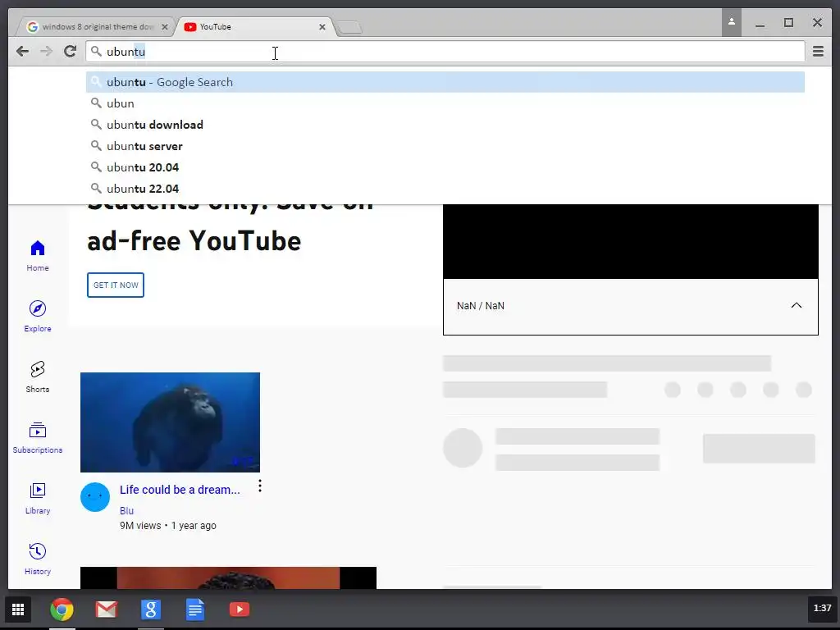Image resolution: width=840 pixels, height=630 pixels.
Task: Reload the page with the refresh icon
Action: [x=70, y=52]
